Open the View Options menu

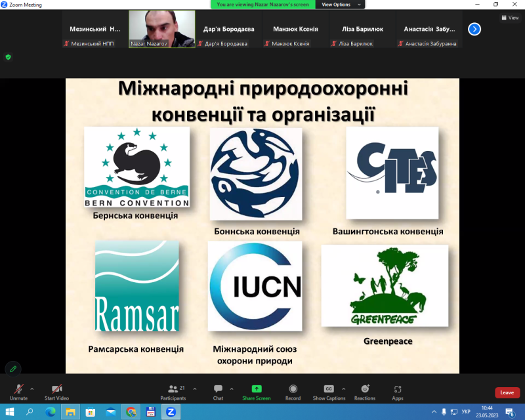point(340,5)
